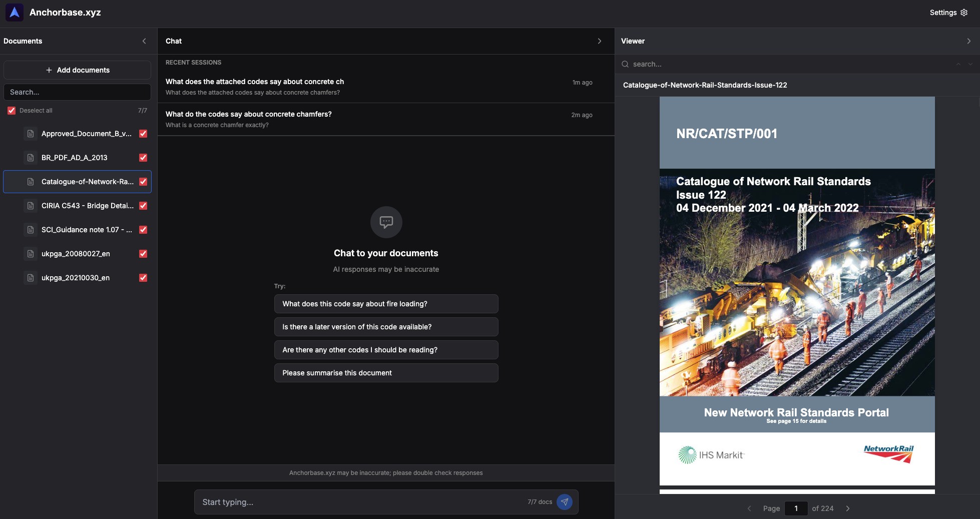Viewport: 980px width, 519px height.
Task: Uncheck ukpga_20210030_en checkbox
Action: coord(143,278)
